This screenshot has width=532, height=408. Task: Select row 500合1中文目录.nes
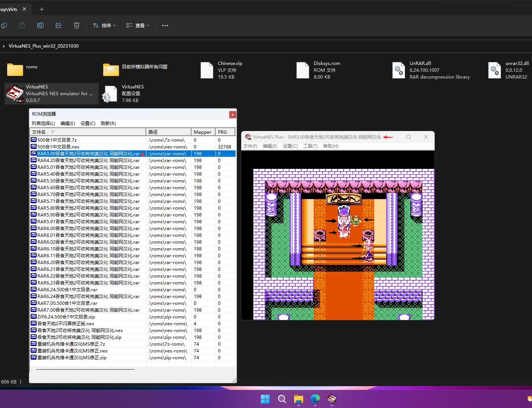133,147
